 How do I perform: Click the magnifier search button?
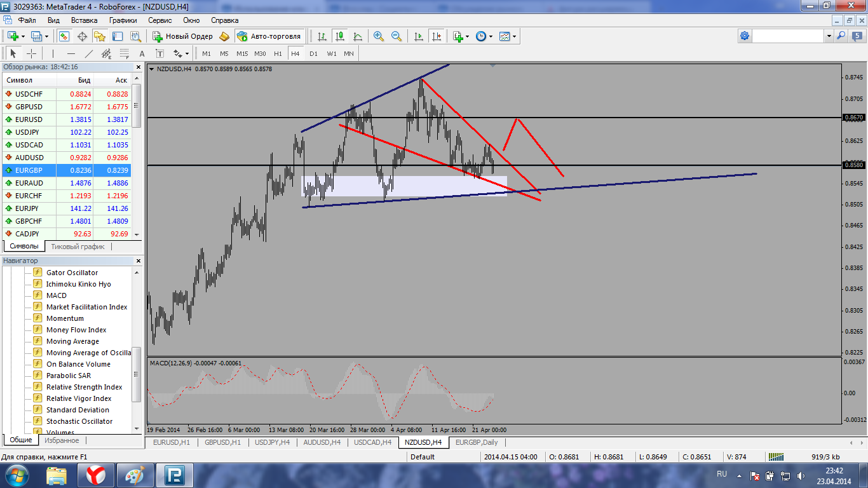click(841, 36)
